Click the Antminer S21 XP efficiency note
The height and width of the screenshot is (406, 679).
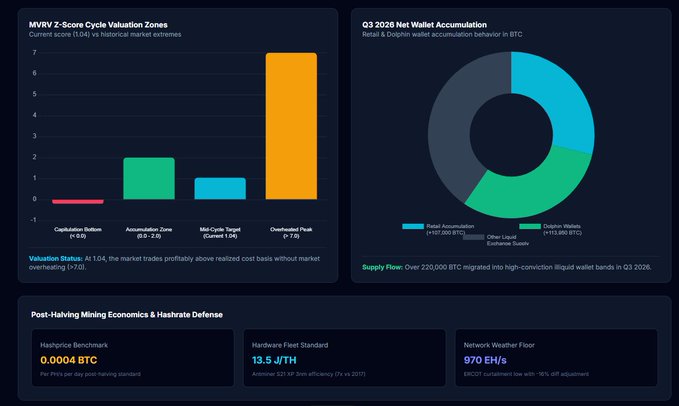coord(308,374)
